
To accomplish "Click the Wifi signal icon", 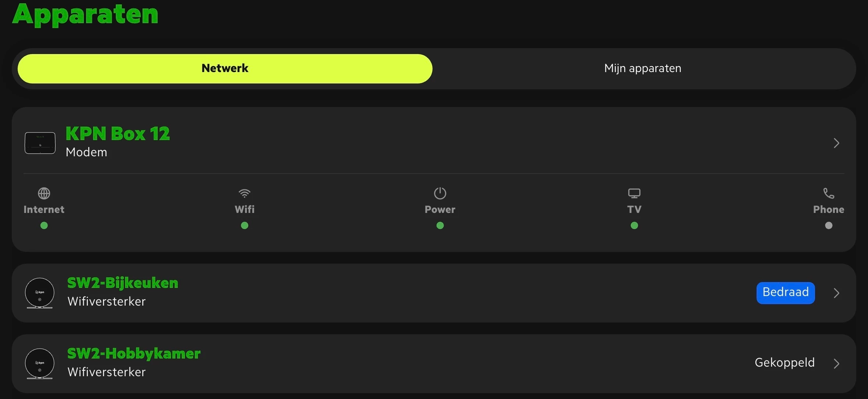I will 245,193.
